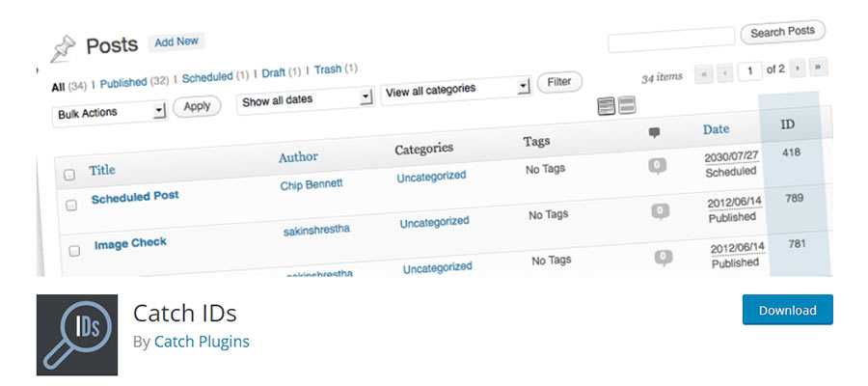The width and height of the screenshot is (868, 386).
Task: Check the Scheduled Post row checkbox
Action: (71, 206)
